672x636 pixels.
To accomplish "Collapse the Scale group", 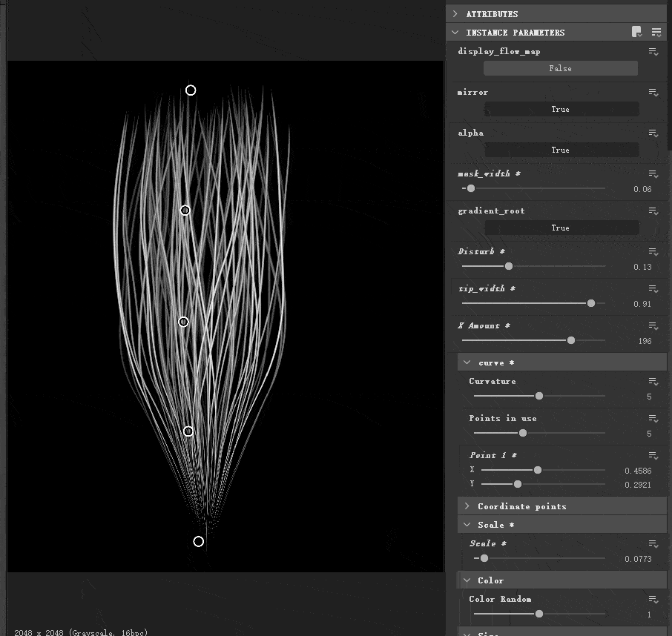I will point(467,525).
